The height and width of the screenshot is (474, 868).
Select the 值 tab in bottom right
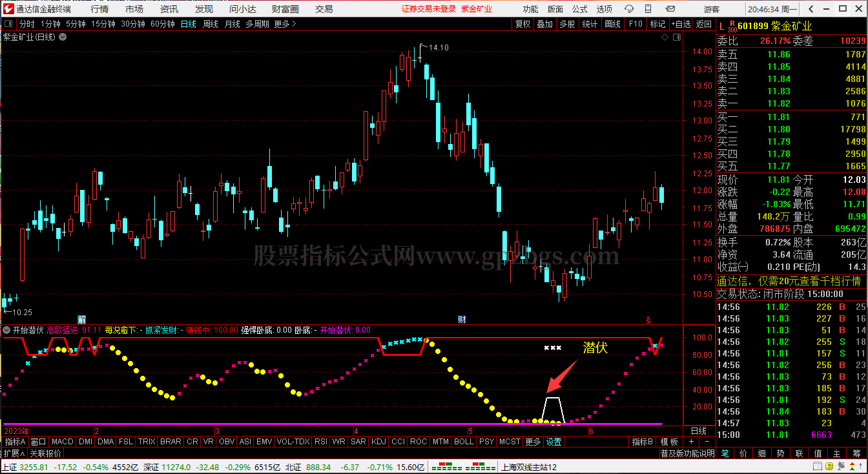[x=818, y=453]
